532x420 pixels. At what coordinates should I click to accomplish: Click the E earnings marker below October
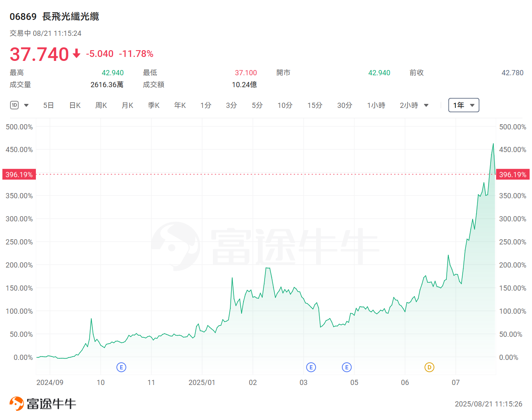point(122,367)
